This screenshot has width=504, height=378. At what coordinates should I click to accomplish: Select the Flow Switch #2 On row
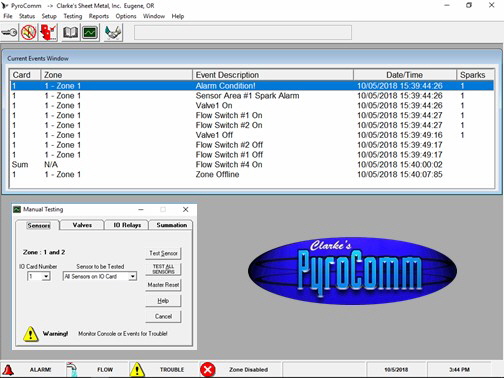click(x=252, y=125)
